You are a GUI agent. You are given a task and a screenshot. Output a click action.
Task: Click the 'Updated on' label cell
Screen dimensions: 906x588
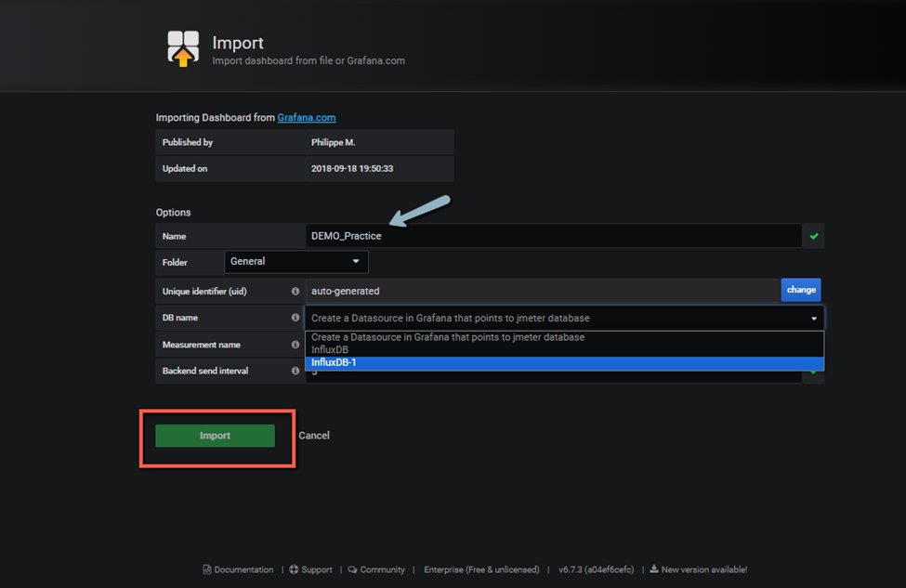coord(230,169)
